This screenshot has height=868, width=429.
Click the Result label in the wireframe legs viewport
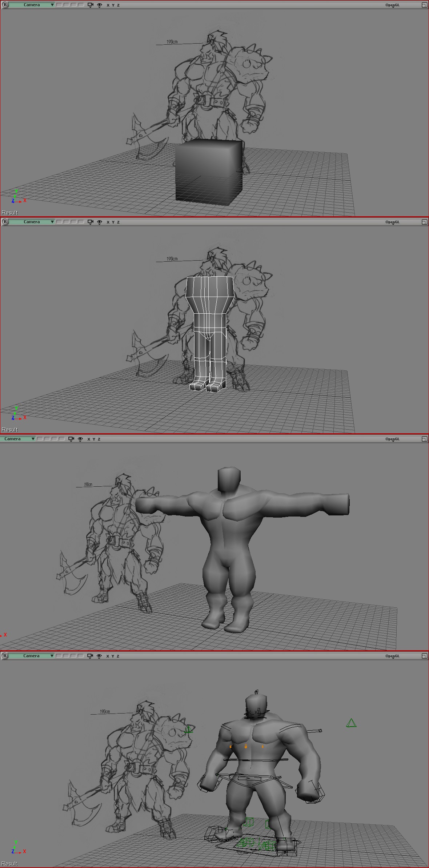coord(10,430)
